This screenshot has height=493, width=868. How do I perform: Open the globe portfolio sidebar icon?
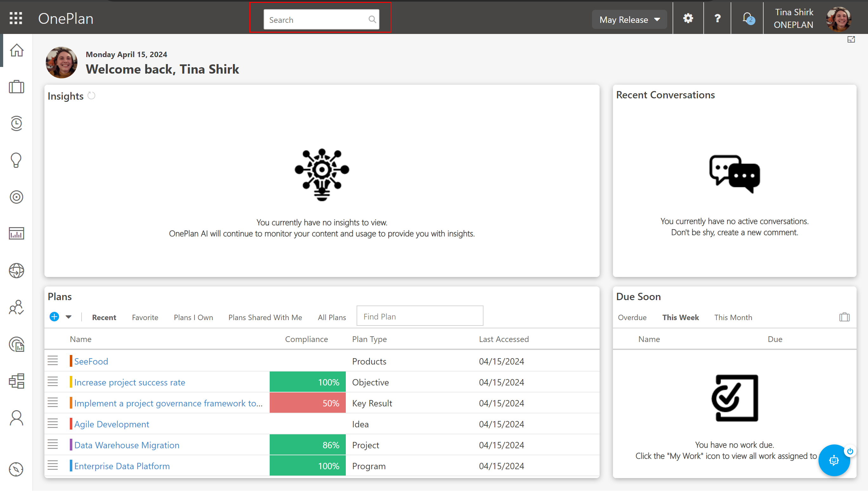(16, 271)
